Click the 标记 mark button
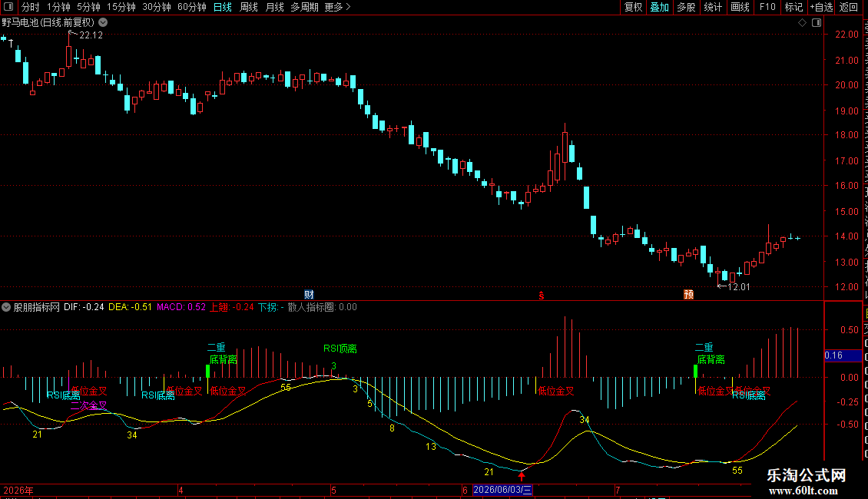This screenshot has width=868, height=499. pyautogui.click(x=793, y=7)
